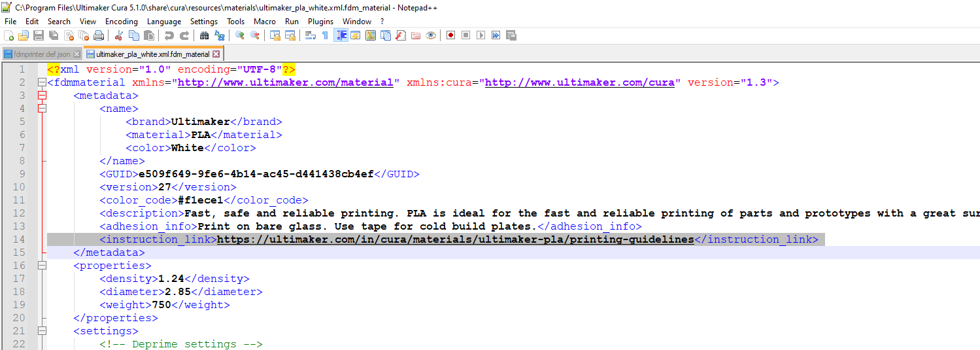Open the Window menu
The image size is (980, 350).
coord(357,22)
